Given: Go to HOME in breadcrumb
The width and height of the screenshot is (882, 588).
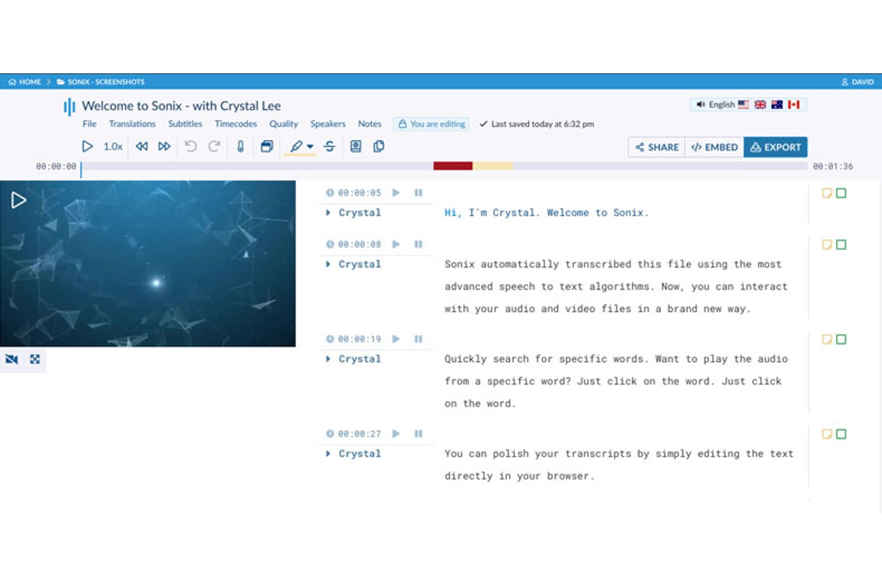Looking at the screenshot, I should tap(24, 82).
